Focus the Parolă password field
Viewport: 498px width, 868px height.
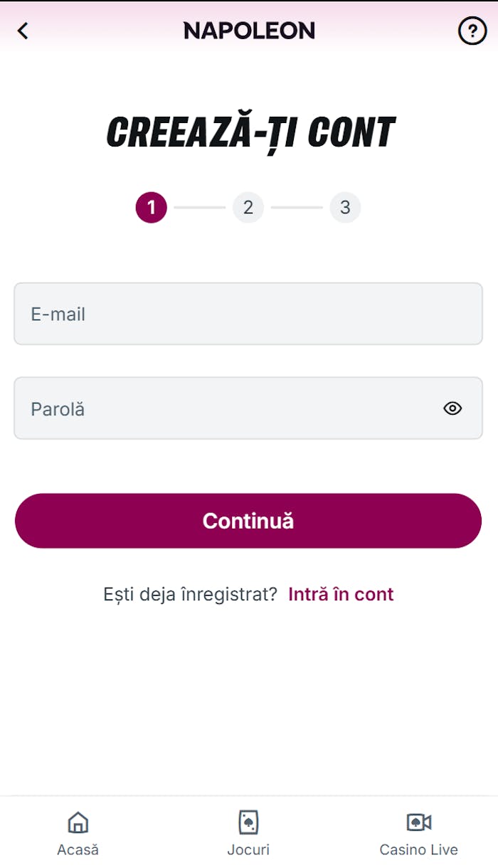pos(228,408)
